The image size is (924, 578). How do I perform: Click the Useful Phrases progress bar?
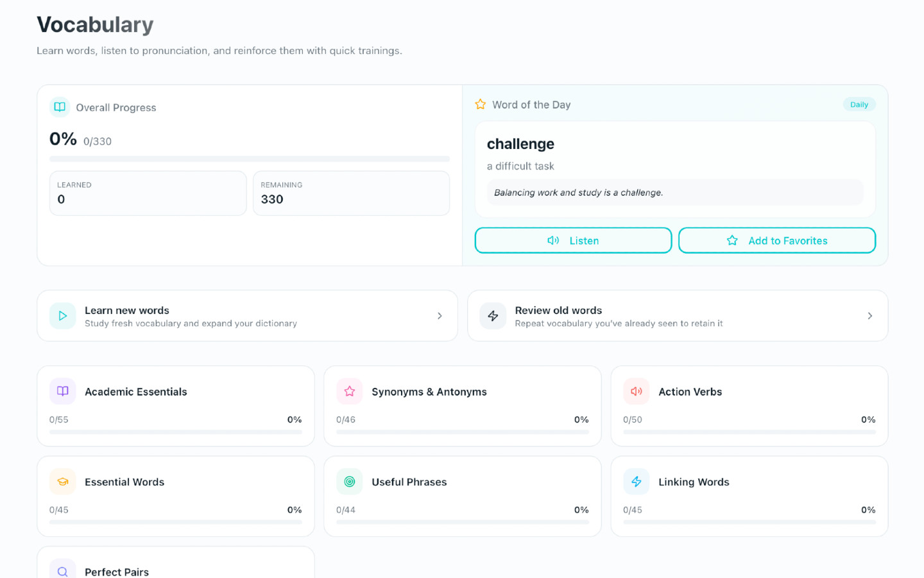tap(463, 522)
